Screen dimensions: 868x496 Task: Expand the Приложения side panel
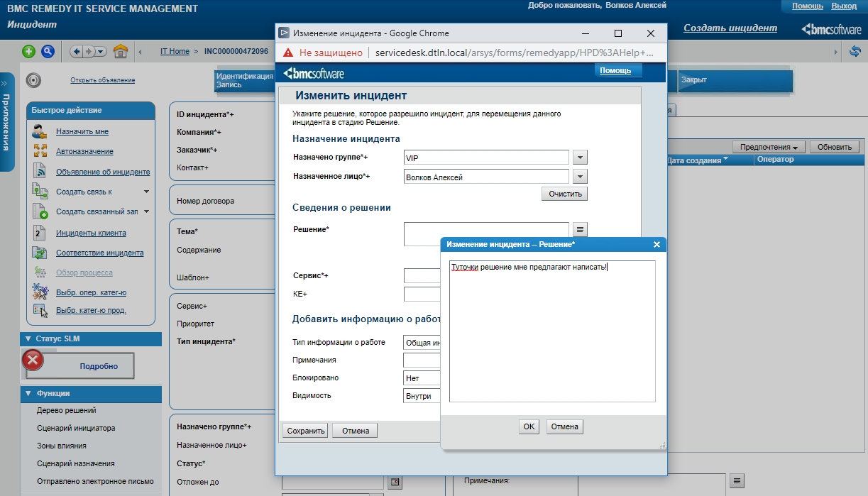(6, 122)
